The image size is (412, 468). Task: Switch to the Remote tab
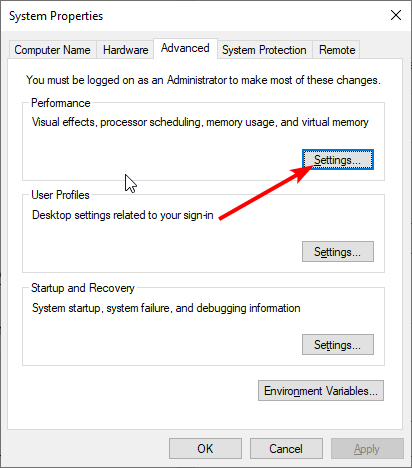tap(337, 50)
